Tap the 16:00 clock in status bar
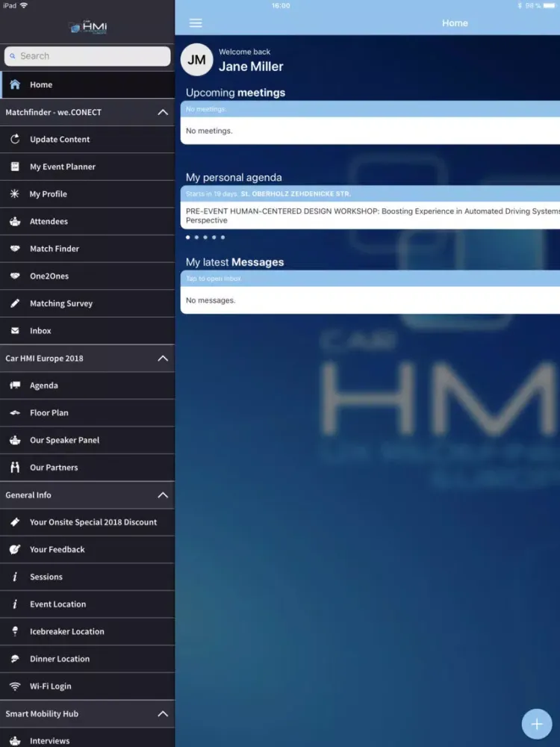The width and height of the screenshot is (560, 747). pos(281,6)
